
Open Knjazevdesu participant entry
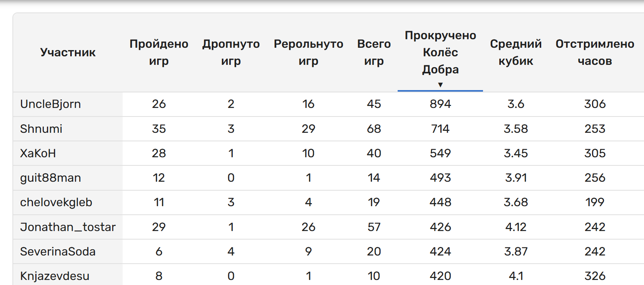pos(55,276)
